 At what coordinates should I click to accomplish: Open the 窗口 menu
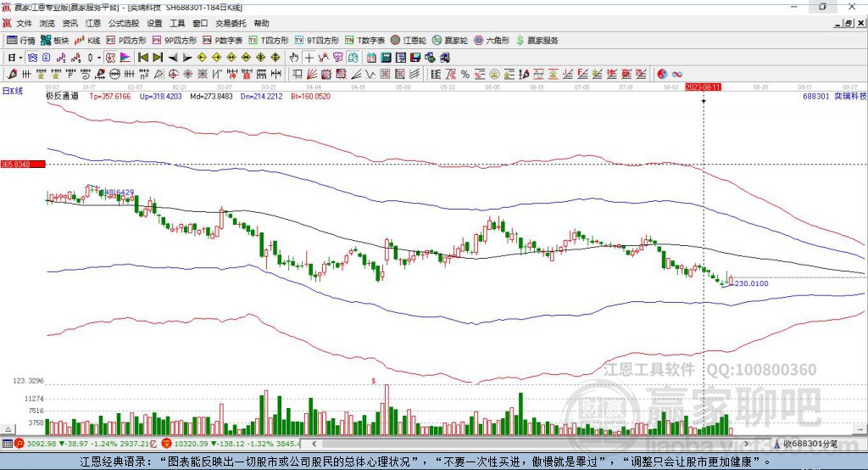coord(200,23)
